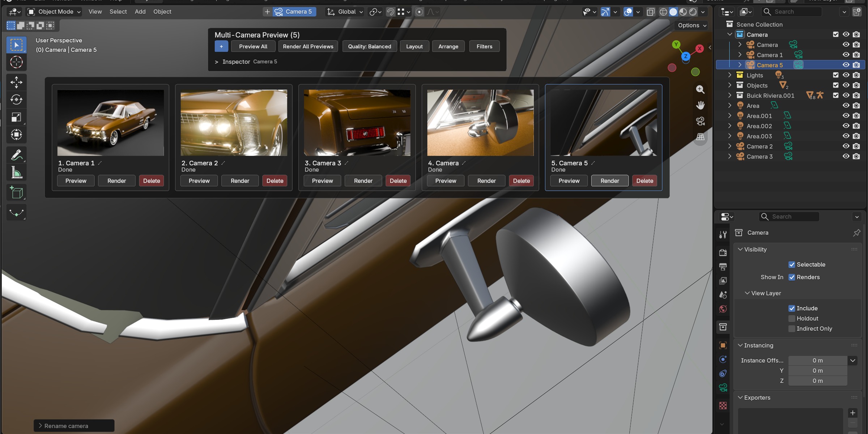The height and width of the screenshot is (434, 868).
Task: Select the Cursor tool in toolbar
Action: click(16, 62)
